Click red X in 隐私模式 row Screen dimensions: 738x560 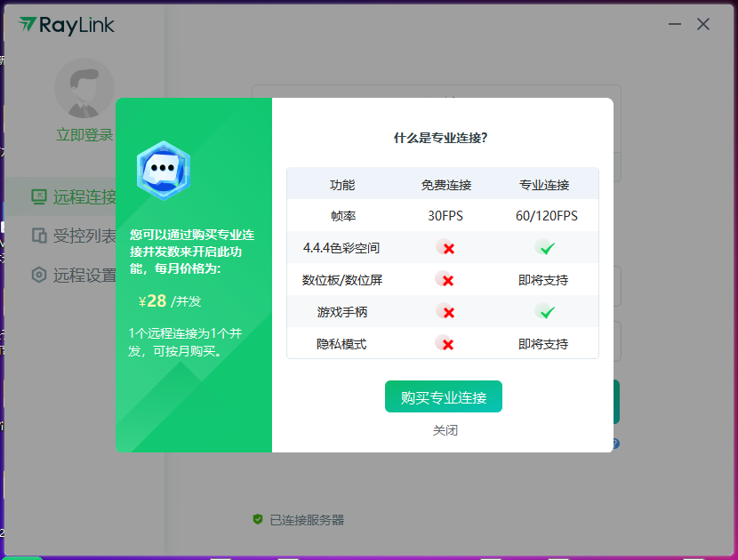point(447,344)
